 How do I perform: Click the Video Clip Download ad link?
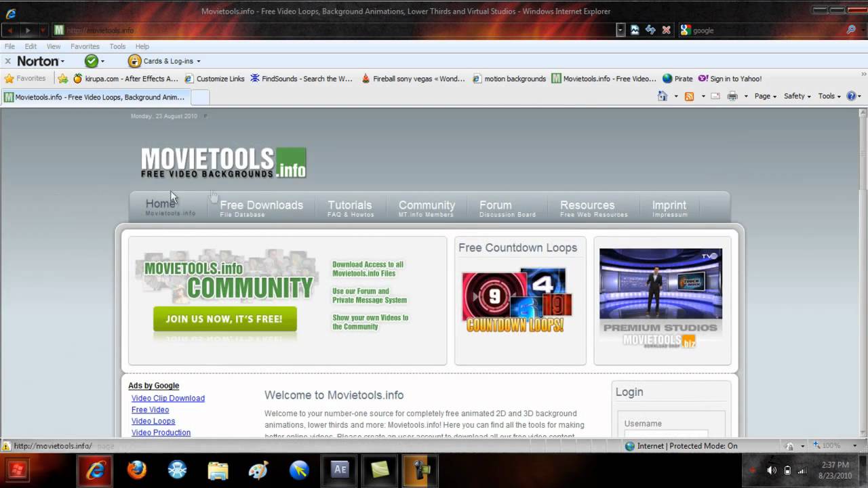coord(168,399)
